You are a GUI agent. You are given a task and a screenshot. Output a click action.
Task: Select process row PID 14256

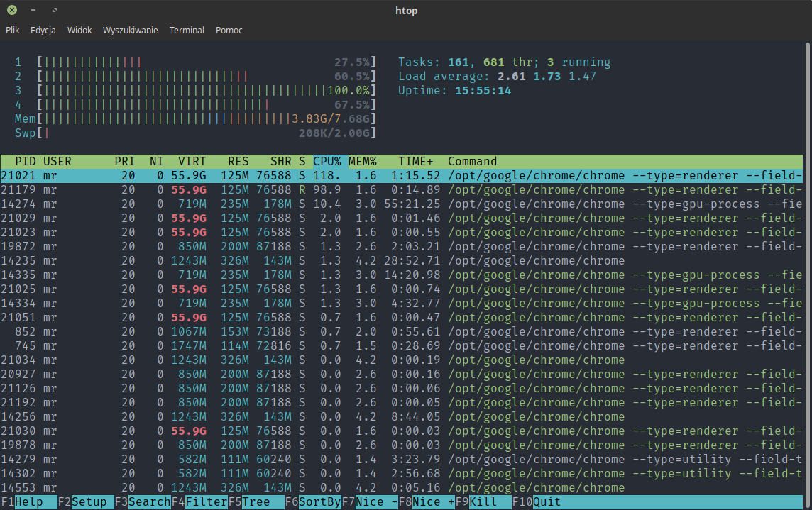(x=402, y=417)
